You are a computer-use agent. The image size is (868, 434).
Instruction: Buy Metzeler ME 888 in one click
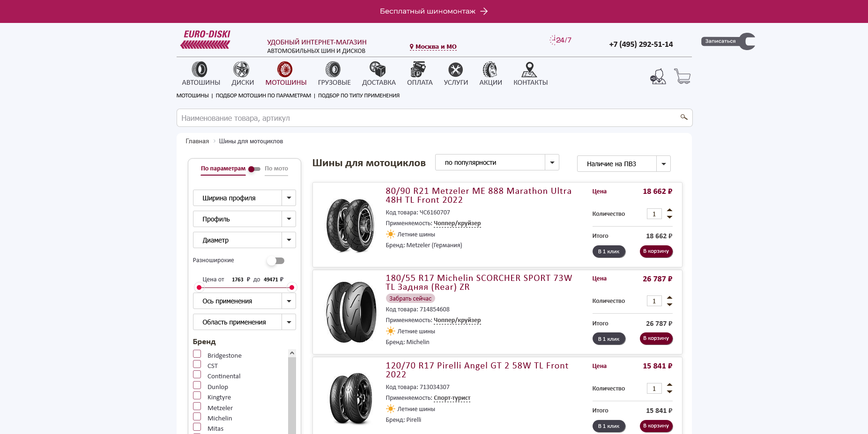609,252
